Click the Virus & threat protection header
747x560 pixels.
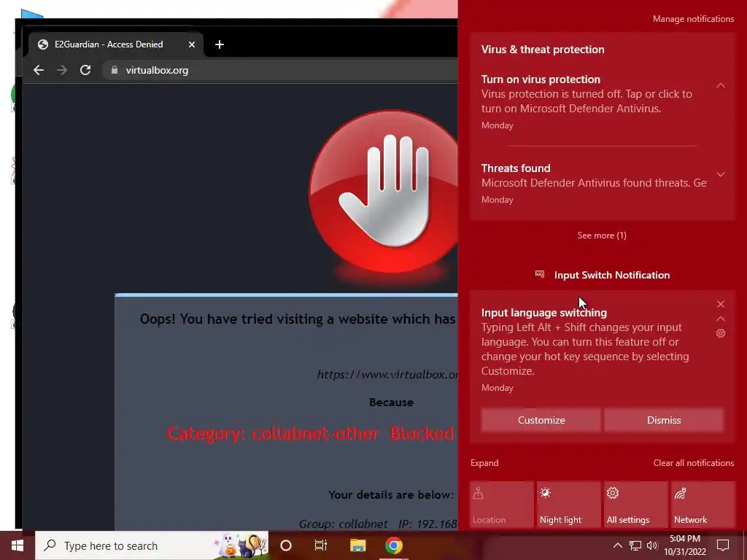click(x=543, y=50)
